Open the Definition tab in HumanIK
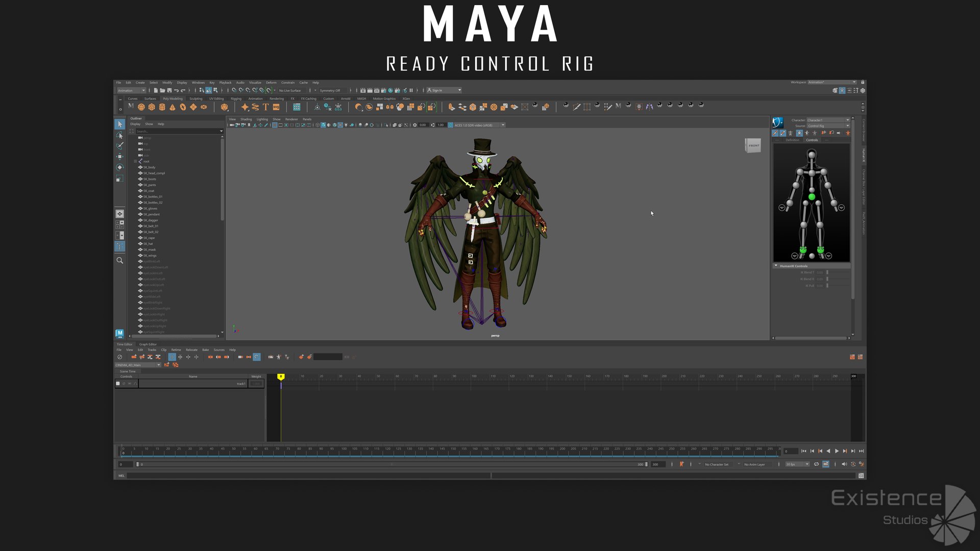The height and width of the screenshot is (551, 980). click(x=792, y=140)
